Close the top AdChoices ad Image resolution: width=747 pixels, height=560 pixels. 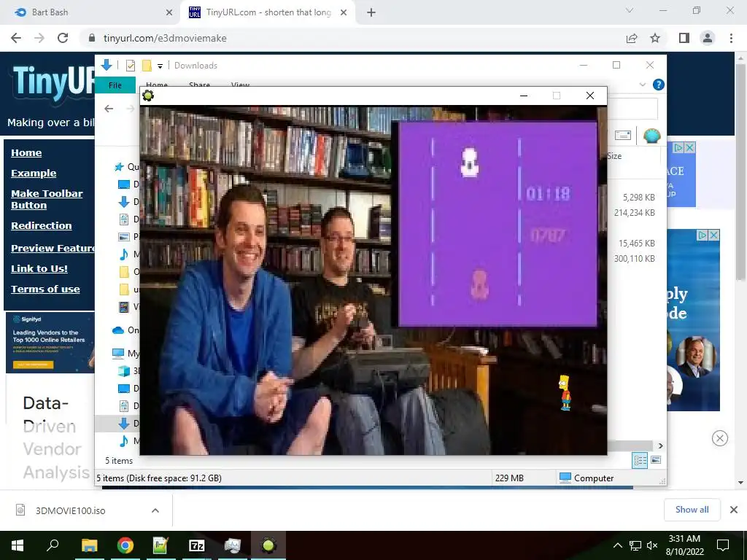[689, 147]
